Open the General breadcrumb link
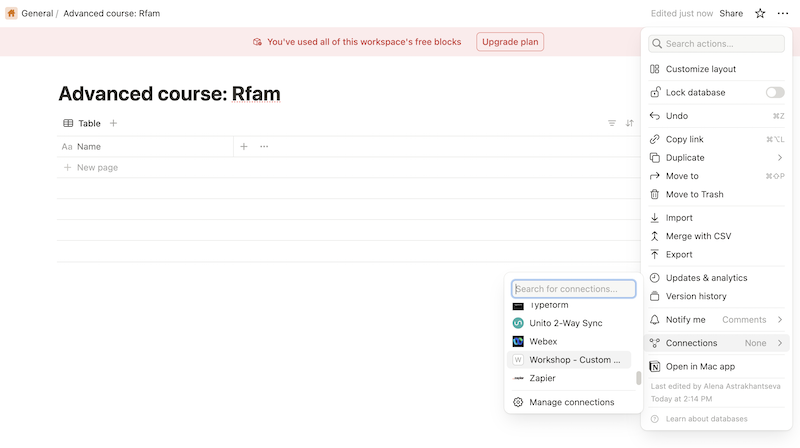The height and width of the screenshot is (448, 800). tap(37, 13)
